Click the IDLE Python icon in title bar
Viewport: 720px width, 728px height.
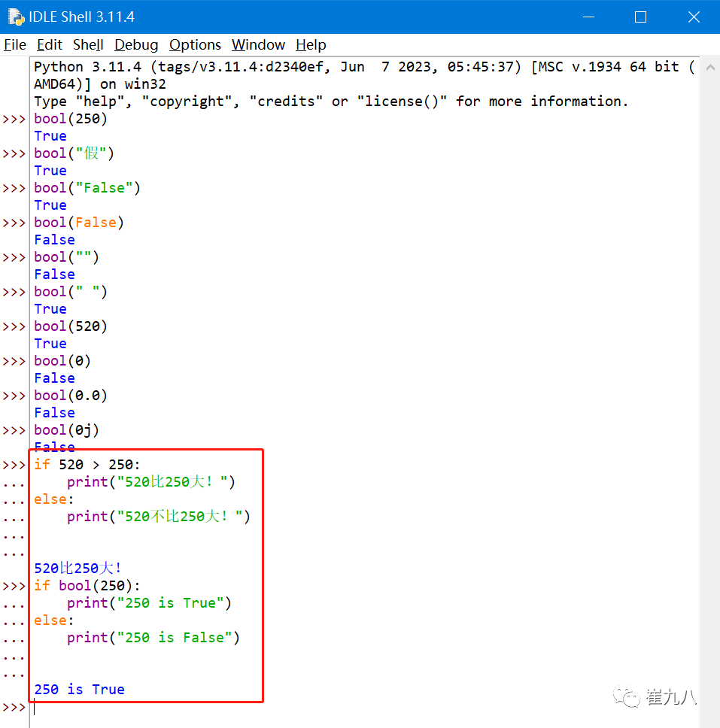(16, 17)
